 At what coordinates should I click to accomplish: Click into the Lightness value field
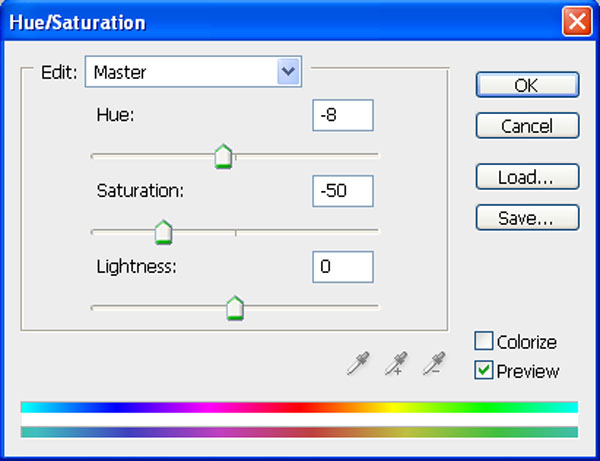coord(342,267)
